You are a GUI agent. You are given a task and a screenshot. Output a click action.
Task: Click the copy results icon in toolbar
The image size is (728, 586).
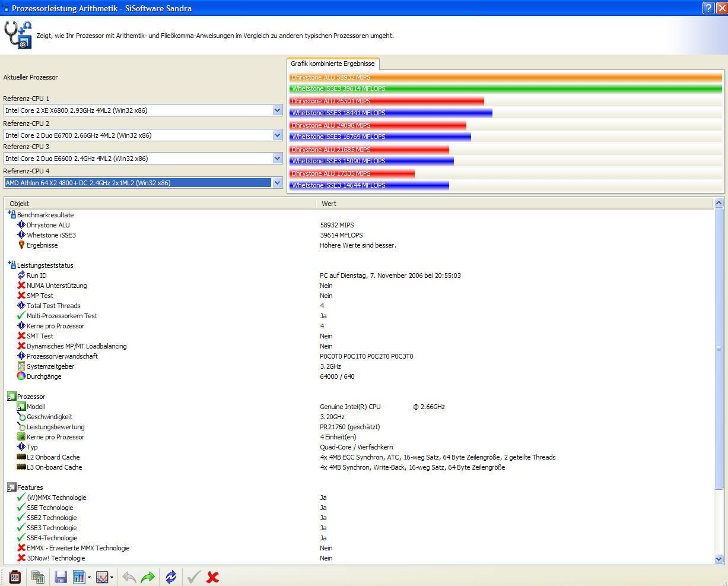[x=38, y=577]
